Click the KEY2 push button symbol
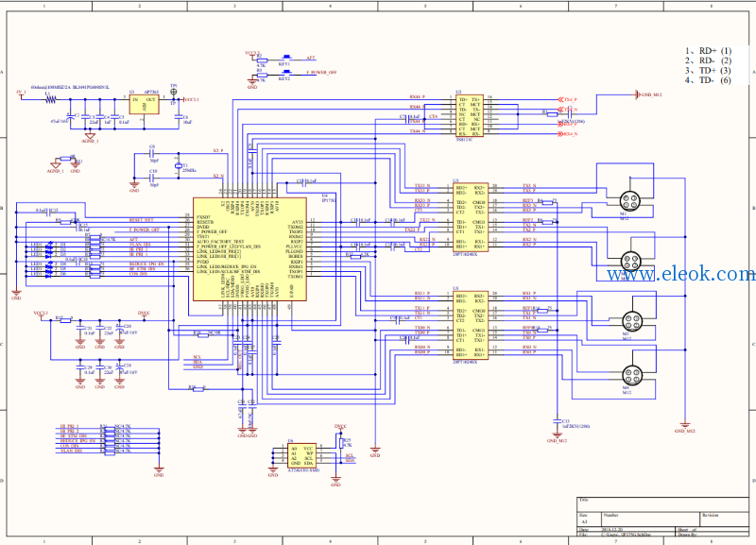Viewport: 756px width, 545px height. (286, 73)
